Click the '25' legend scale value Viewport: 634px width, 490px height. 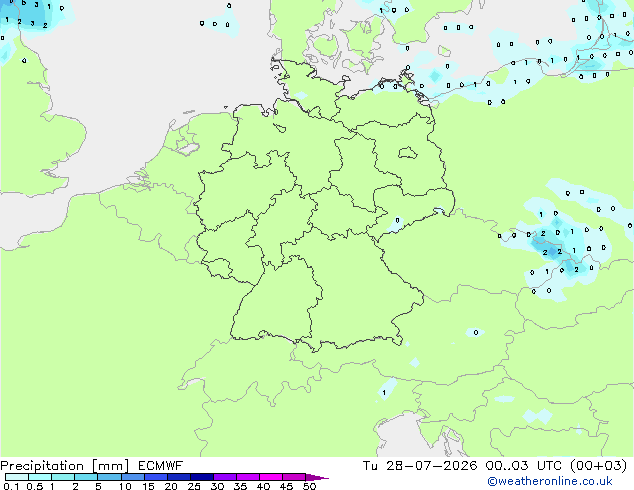point(194,486)
